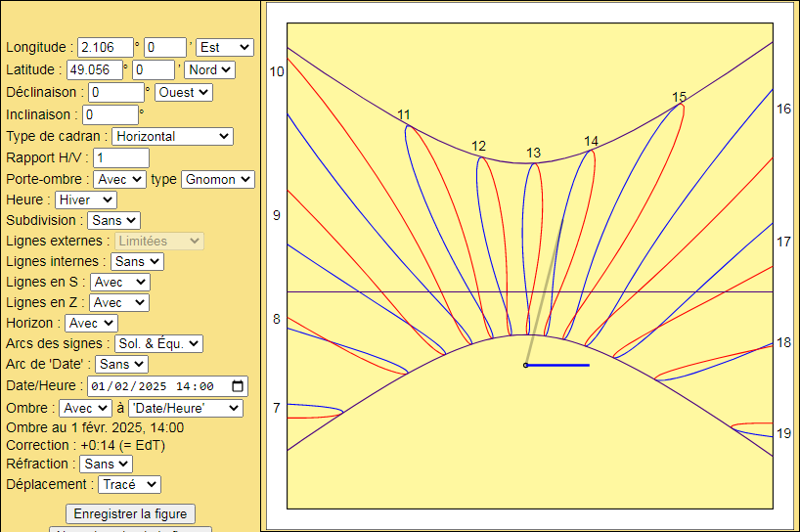
Task: Open the Ombre 'Date/Heure' reference dropdown
Action: pyautogui.click(x=186, y=408)
